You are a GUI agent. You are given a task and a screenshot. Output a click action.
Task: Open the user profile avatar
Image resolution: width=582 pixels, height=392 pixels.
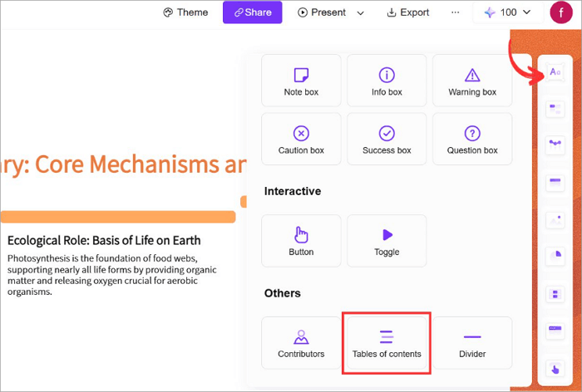point(561,12)
